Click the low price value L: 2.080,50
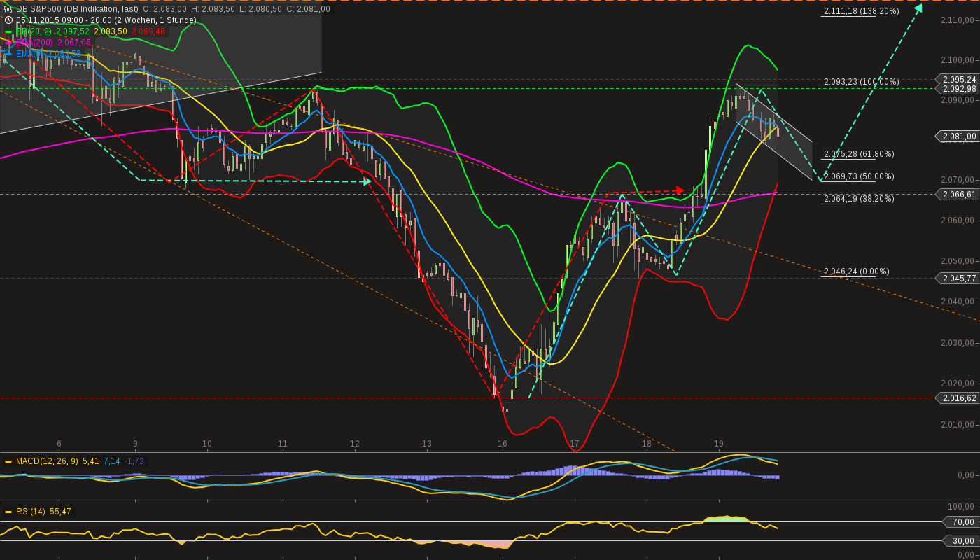Image resolution: width=980 pixels, height=560 pixels. click(261, 9)
